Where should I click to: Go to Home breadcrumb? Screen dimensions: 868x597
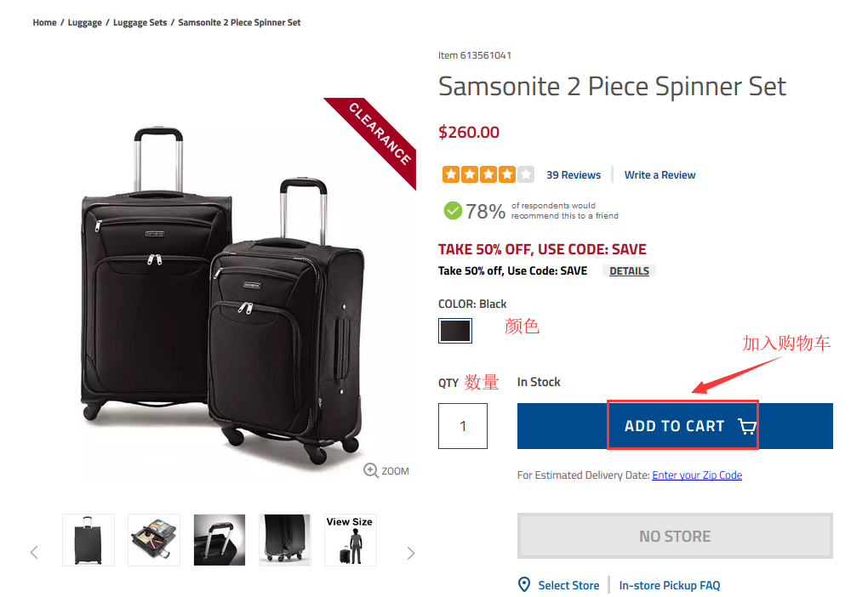44,22
